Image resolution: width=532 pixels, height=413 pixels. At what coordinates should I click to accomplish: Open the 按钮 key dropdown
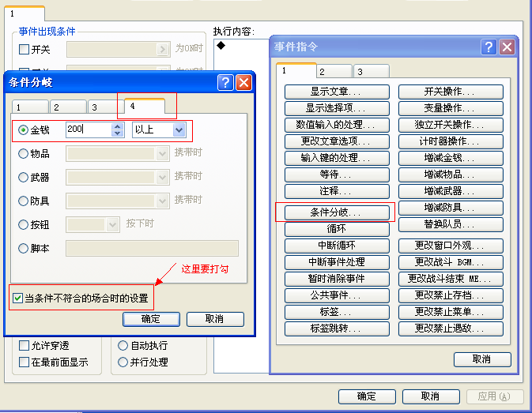click(112, 225)
